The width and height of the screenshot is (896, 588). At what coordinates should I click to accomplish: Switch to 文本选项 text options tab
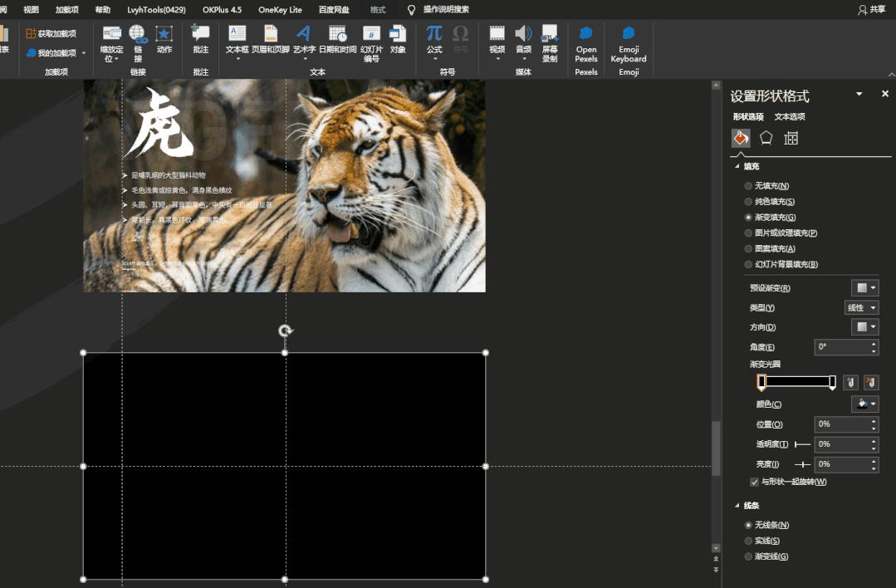(790, 117)
